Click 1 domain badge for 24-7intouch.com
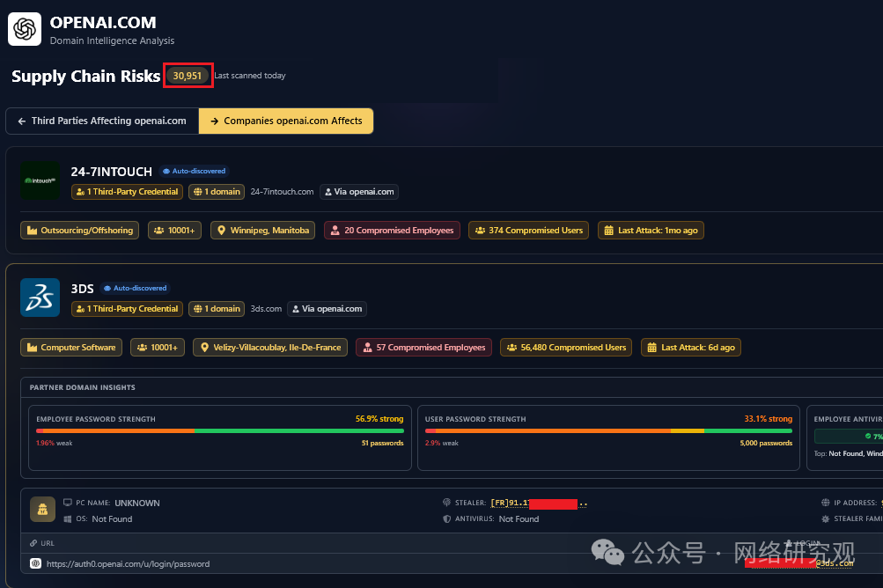 tap(217, 192)
